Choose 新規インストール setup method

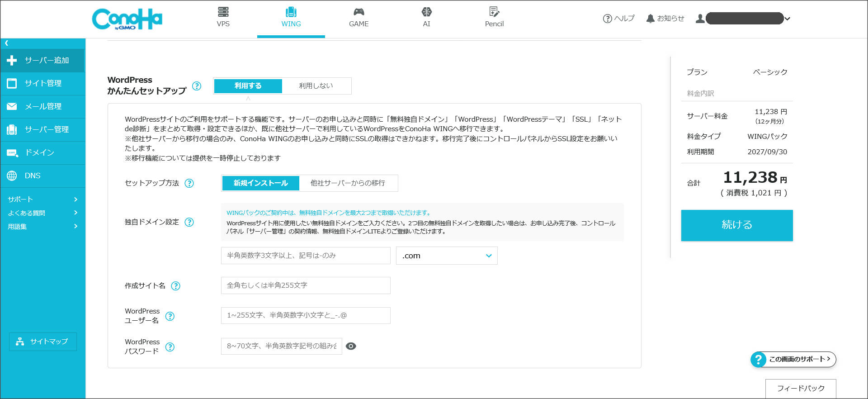tap(260, 183)
